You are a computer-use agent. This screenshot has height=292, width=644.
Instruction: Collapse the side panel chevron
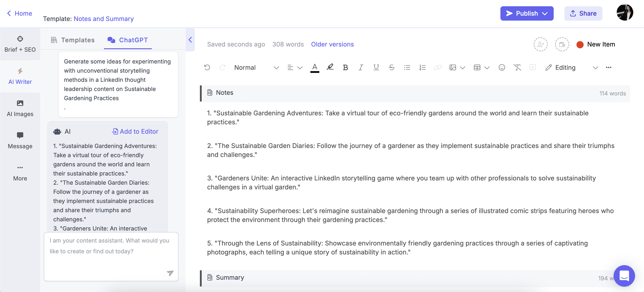pyautogui.click(x=190, y=40)
